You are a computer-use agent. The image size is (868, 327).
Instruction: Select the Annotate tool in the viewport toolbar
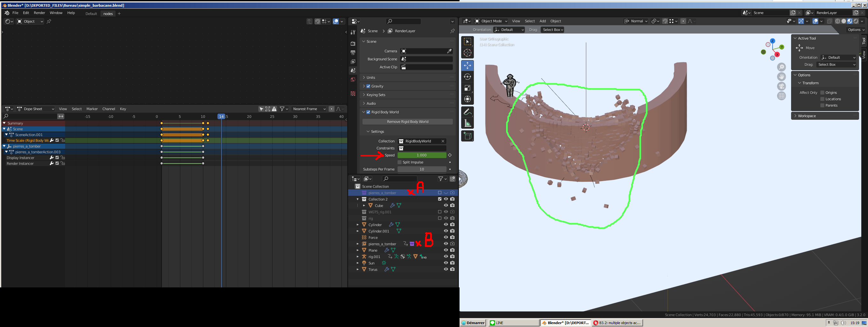pyautogui.click(x=468, y=112)
